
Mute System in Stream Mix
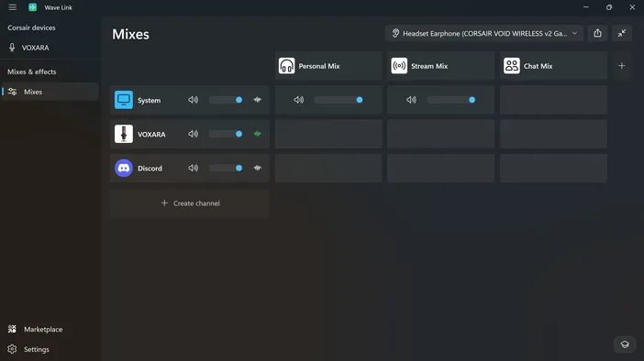pyautogui.click(x=411, y=100)
